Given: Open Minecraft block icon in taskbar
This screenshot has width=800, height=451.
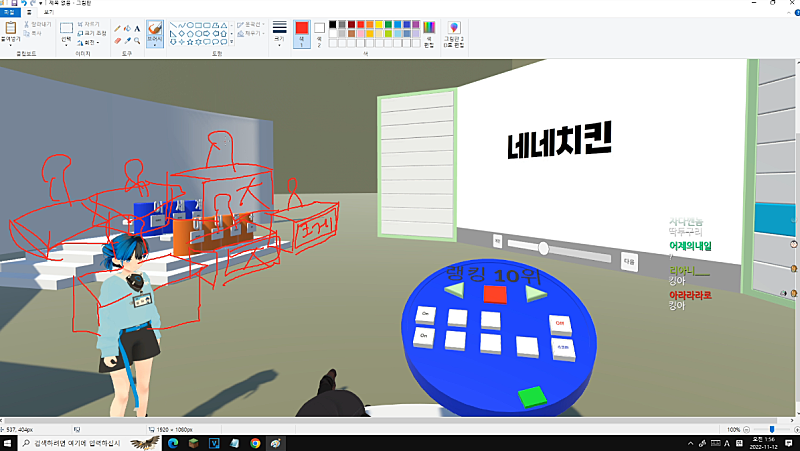Looking at the screenshot, I should coord(193,443).
